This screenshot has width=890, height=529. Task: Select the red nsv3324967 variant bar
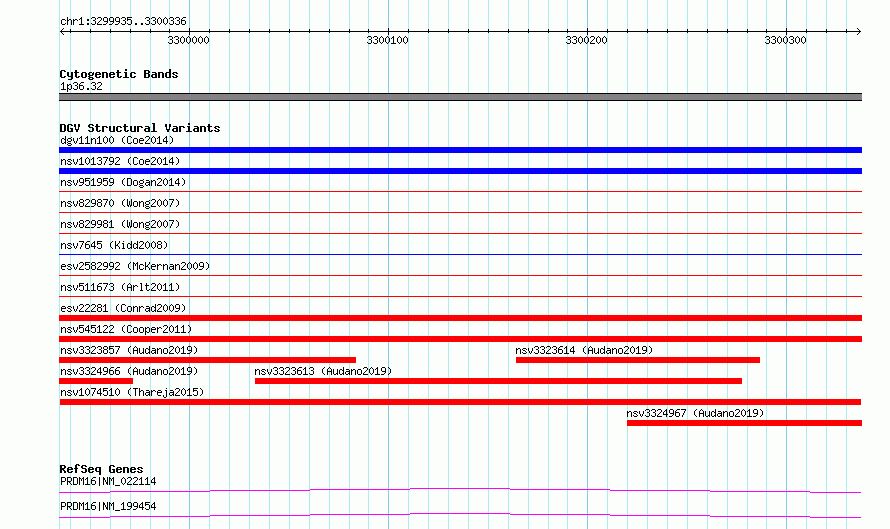(x=744, y=423)
